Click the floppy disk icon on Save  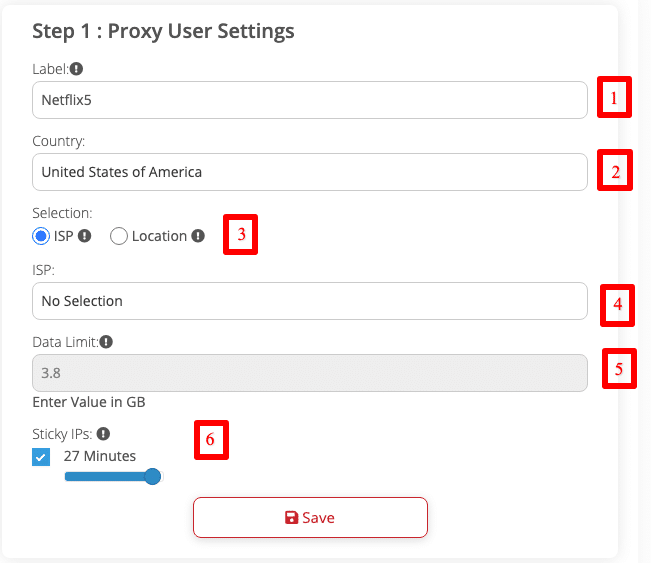(x=291, y=518)
